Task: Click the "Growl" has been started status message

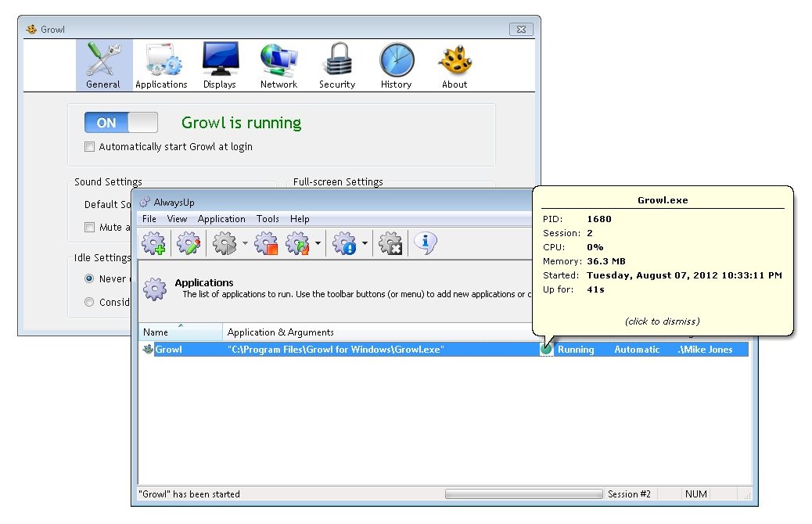Action: tap(189, 494)
